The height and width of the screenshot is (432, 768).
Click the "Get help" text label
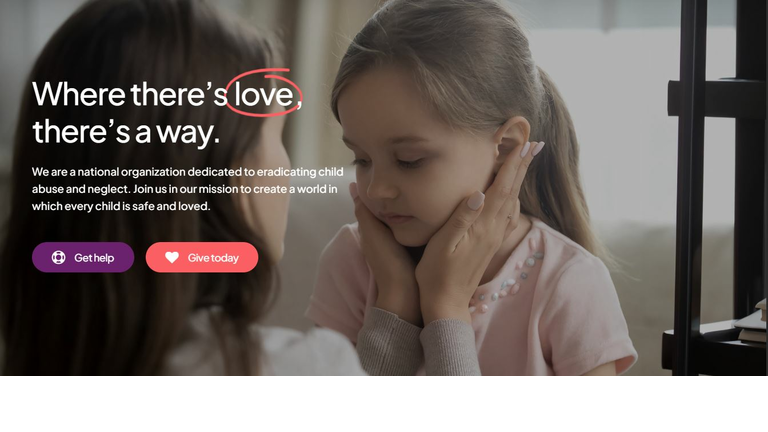pos(94,258)
